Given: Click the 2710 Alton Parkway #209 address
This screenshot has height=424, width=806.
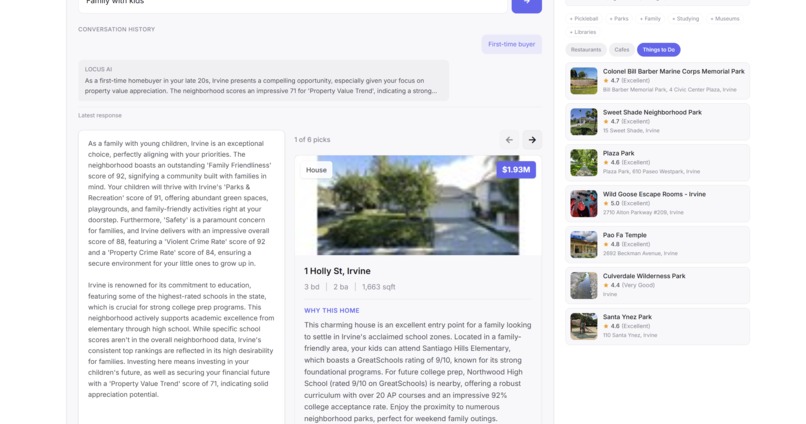Looking at the screenshot, I should tap(643, 212).
